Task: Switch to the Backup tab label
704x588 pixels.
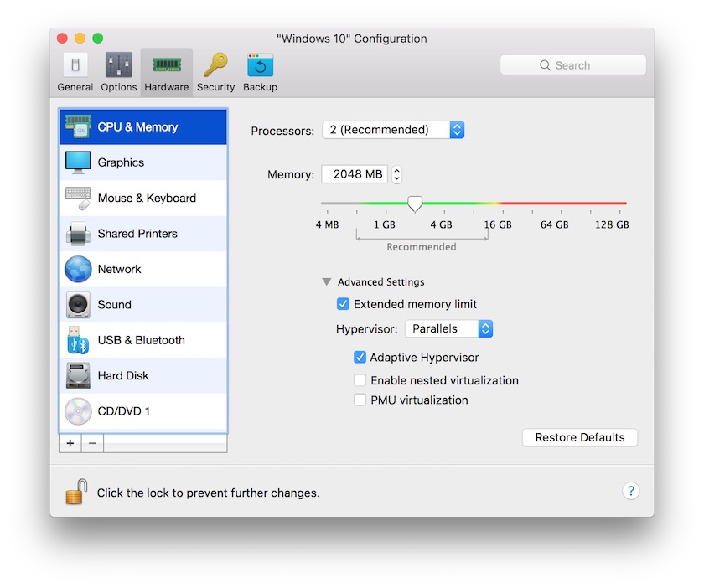Action: pos(260,87)
